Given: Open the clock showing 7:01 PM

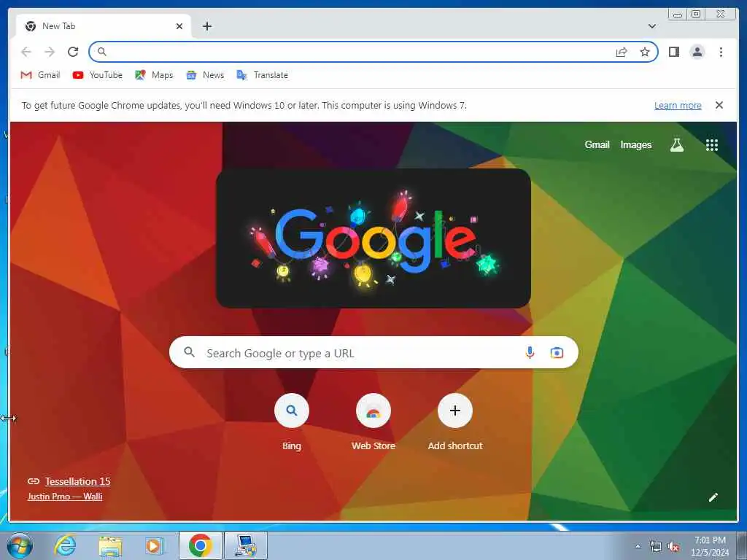Looking at the screenshot, I should (710, 546).
